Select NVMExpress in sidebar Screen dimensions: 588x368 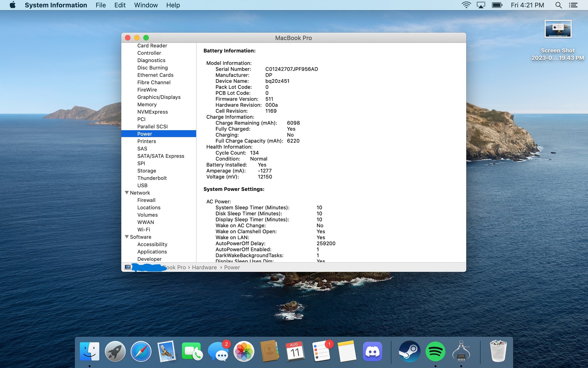click(152, 112)
